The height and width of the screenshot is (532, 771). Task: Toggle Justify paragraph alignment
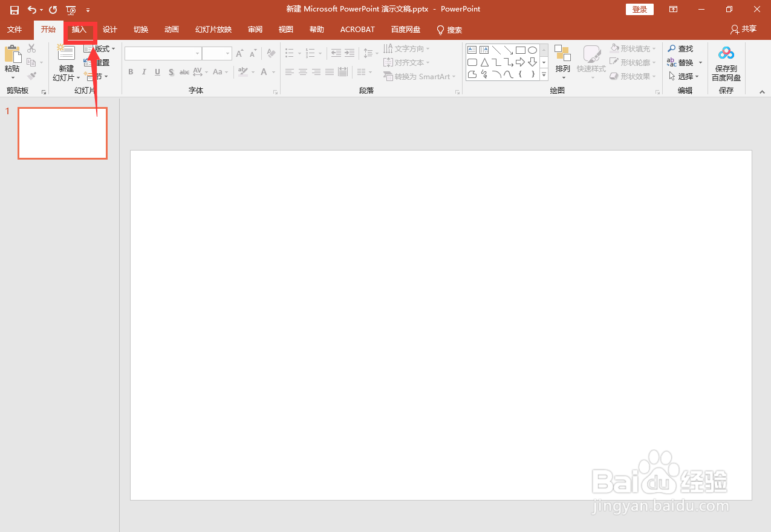click(x=330, y=72)
